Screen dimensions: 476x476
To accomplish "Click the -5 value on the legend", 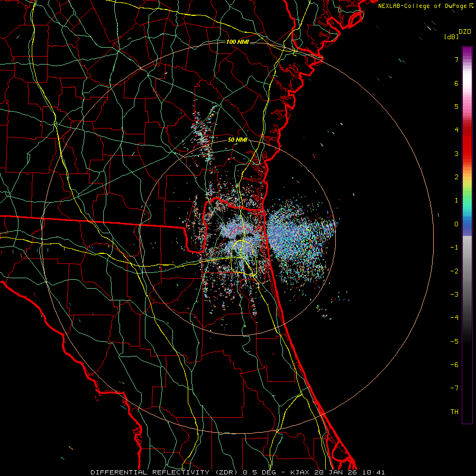I will click(454, 342).
